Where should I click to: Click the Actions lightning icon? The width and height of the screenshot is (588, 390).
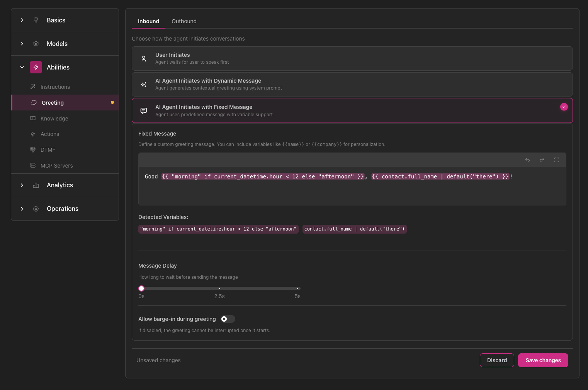[x=33, y=134]
